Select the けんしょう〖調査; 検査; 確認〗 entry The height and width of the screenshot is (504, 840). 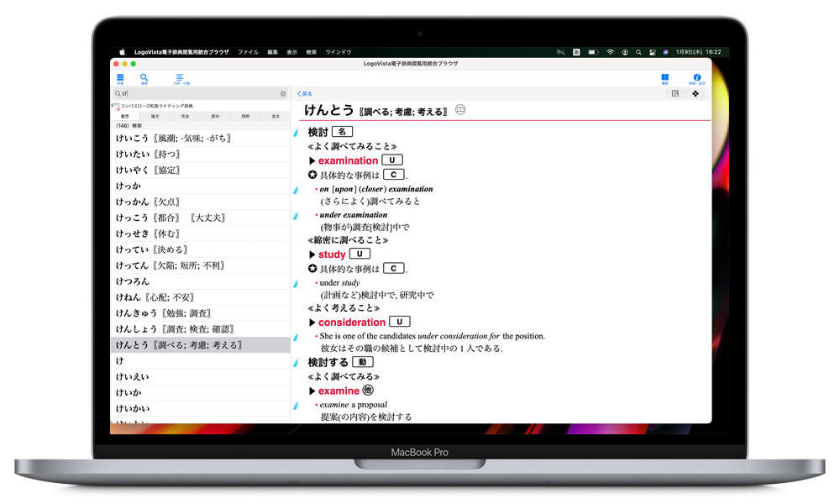201,329
